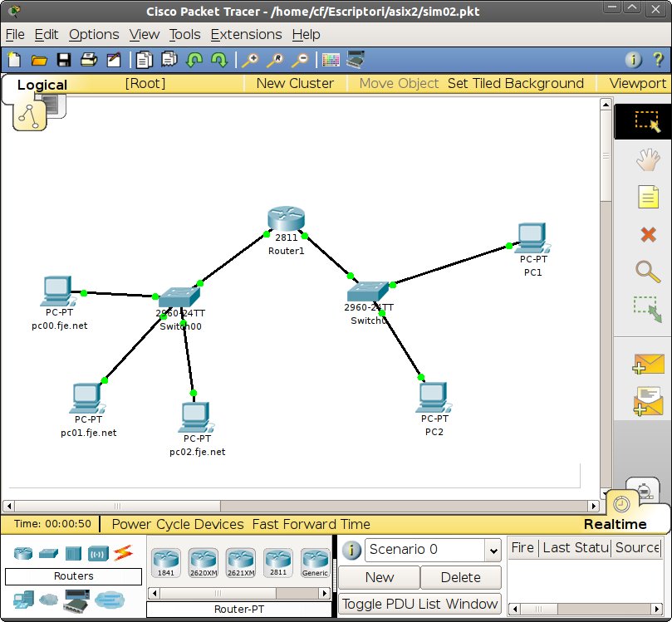Select the Resize Shape tool
The height and width of the screenshot is (622, 672).
pos(648,309)
